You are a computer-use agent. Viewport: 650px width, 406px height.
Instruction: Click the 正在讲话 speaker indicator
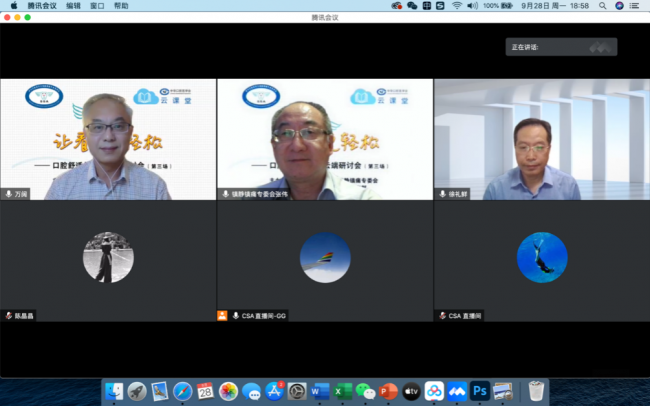[x=560, y=47]
